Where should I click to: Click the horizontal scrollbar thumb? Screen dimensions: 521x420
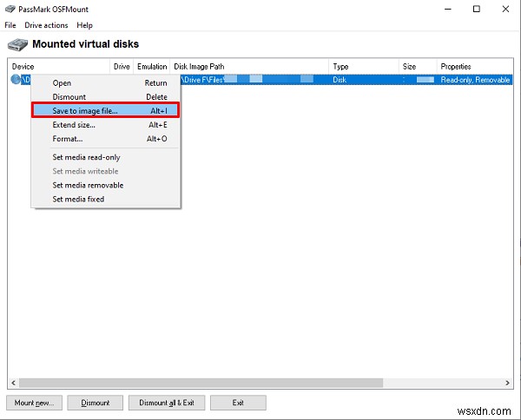201,383
